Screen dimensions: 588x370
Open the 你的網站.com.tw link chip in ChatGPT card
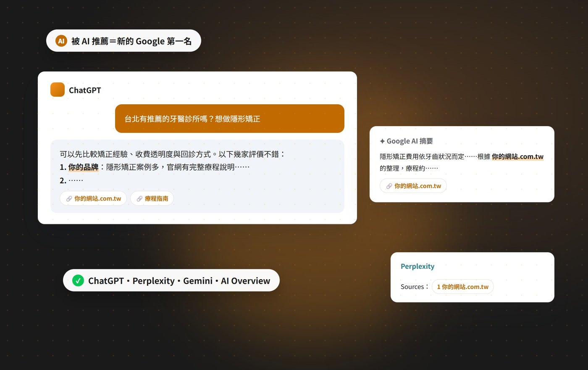point(93,198)
